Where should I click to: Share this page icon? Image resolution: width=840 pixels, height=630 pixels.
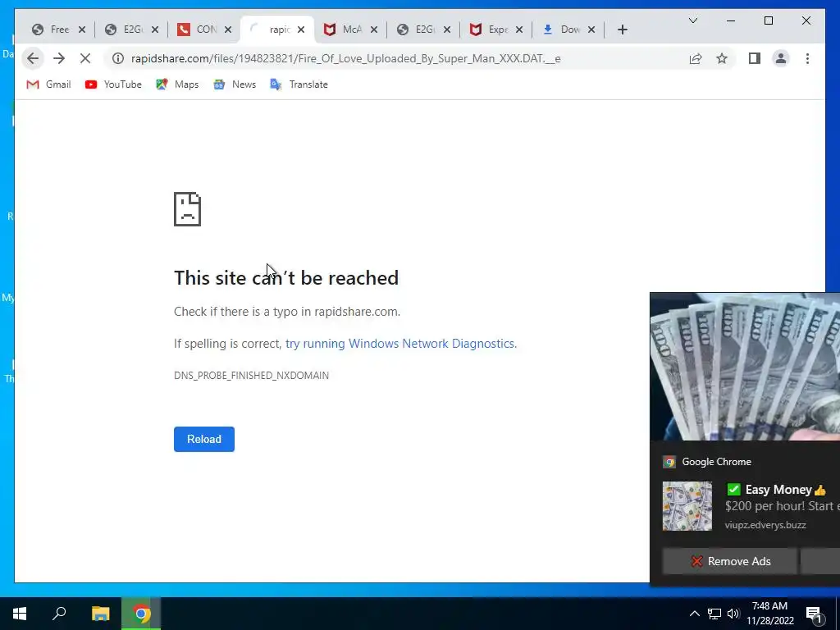696,58
